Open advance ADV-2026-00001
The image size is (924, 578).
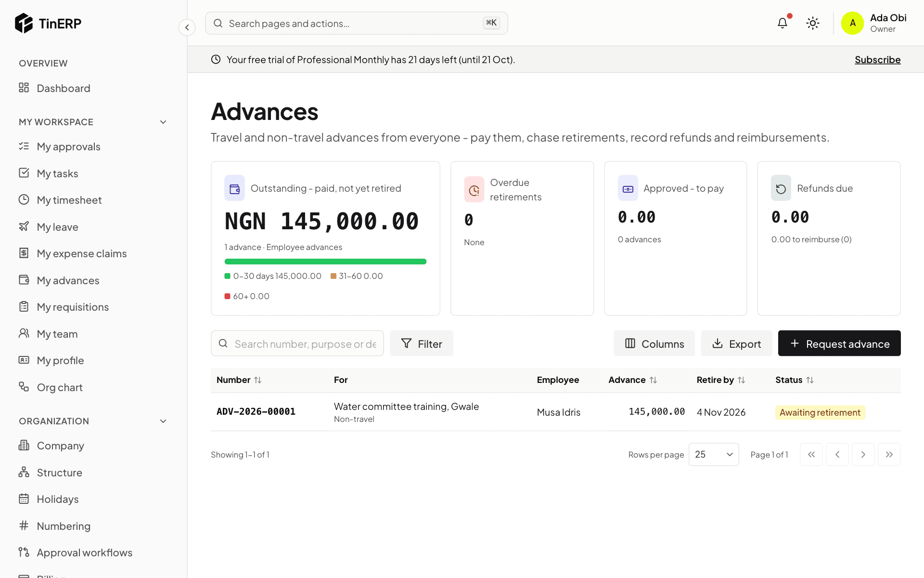coord(256,412)
